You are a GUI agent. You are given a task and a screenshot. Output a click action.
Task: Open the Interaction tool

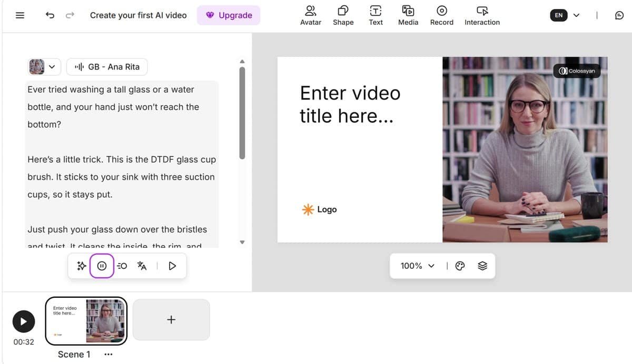tap(482, 15)
